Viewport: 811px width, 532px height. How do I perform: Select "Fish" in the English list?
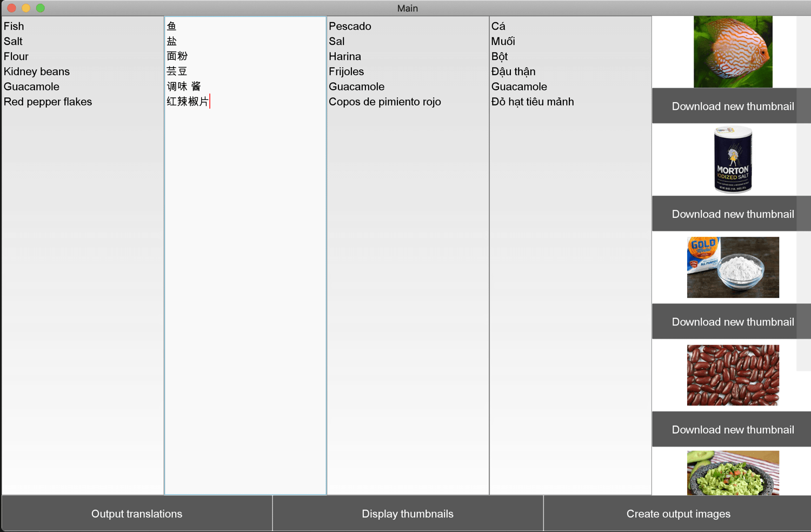point(14,26)
